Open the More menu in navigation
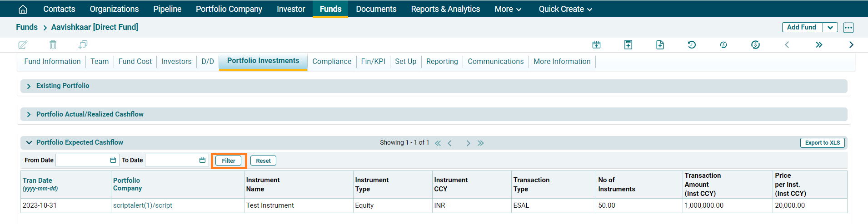This screenshot has height=224, width=868. (508, 9)
